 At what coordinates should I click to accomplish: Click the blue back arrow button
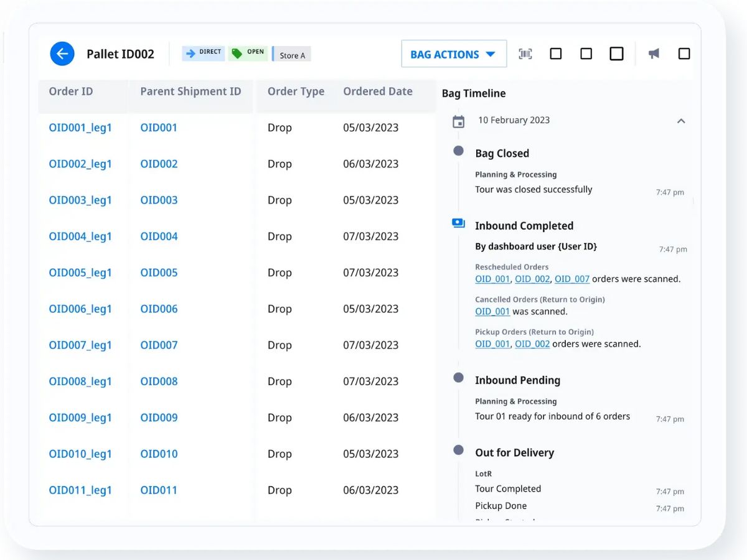click(x=62, y=54)
